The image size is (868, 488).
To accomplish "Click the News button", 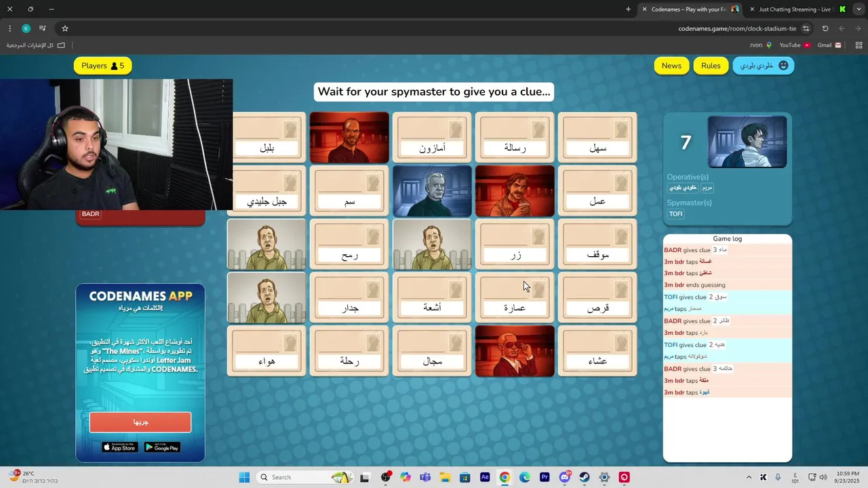I will [671, 66].
